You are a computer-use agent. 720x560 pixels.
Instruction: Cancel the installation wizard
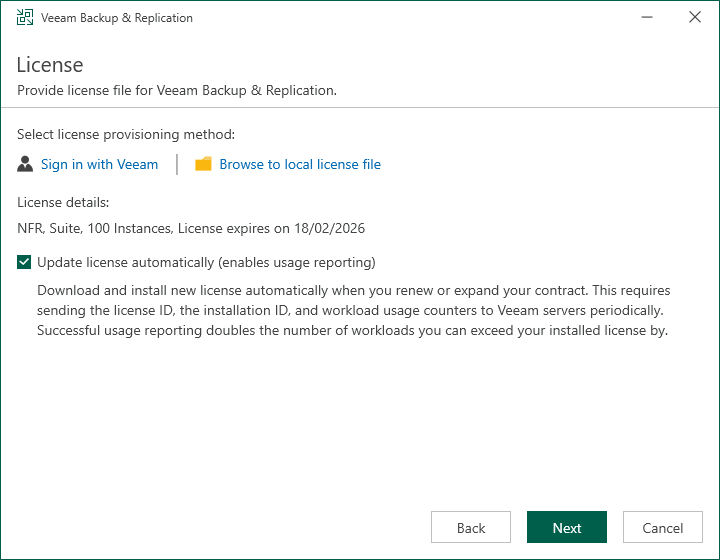(x=663, y=528)
